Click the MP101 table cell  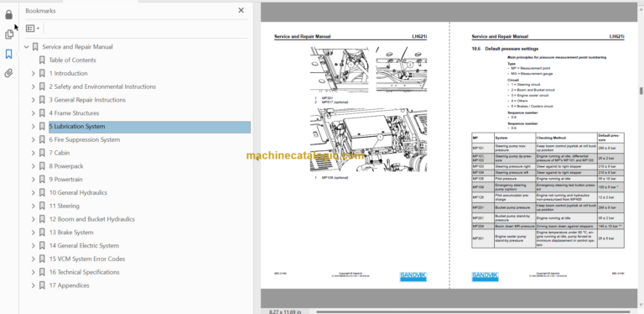(483, 149)
